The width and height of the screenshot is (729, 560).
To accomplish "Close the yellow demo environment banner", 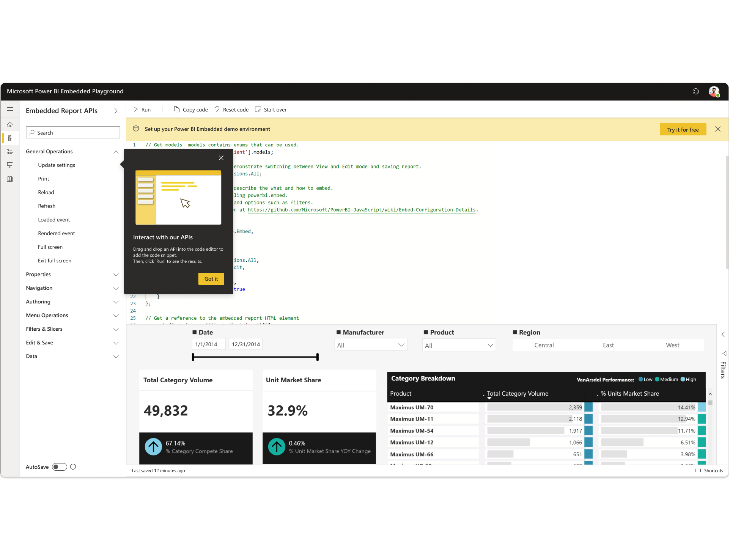I will pyautogui.click(x=718, y=129).
